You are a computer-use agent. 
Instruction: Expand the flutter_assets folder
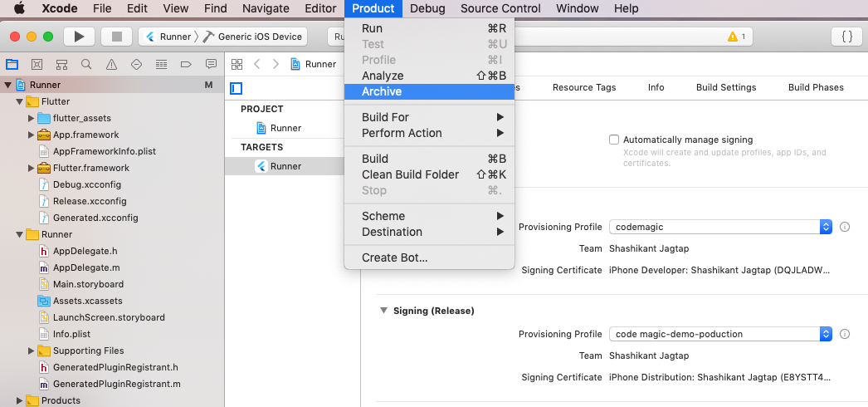(32, 118)
